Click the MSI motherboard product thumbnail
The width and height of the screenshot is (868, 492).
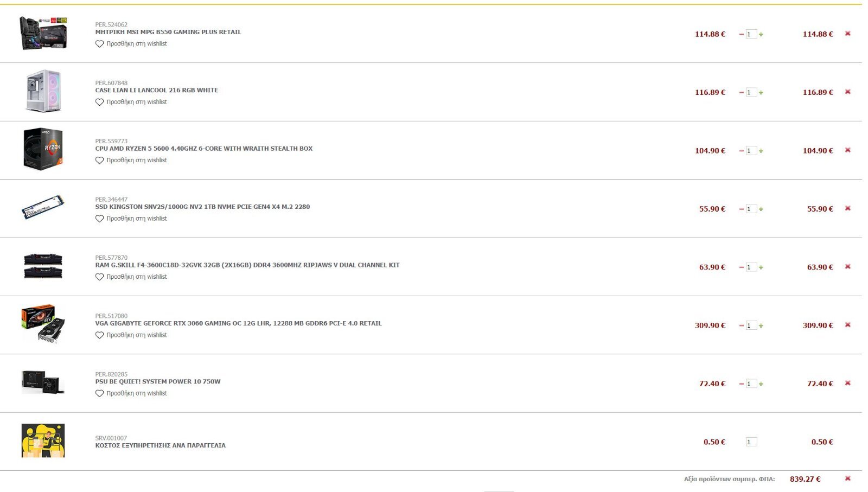pos(43,33)
